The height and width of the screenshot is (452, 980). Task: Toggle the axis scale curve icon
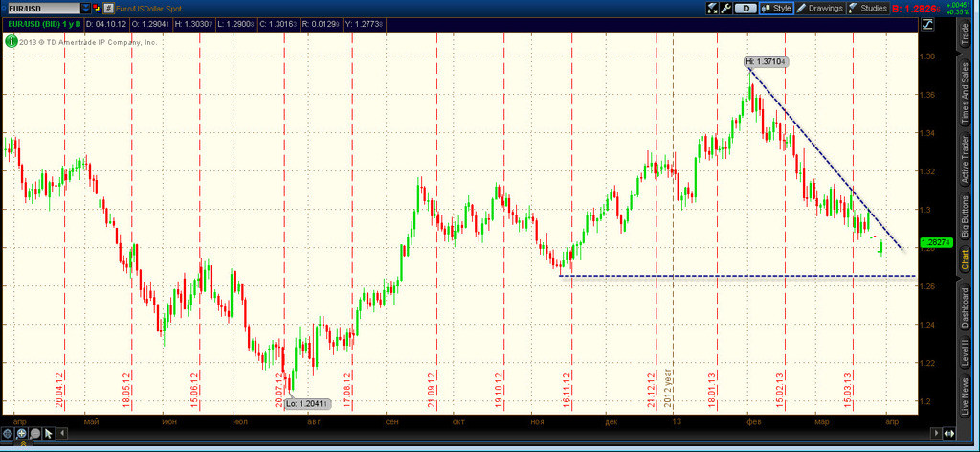coord(927,24)
